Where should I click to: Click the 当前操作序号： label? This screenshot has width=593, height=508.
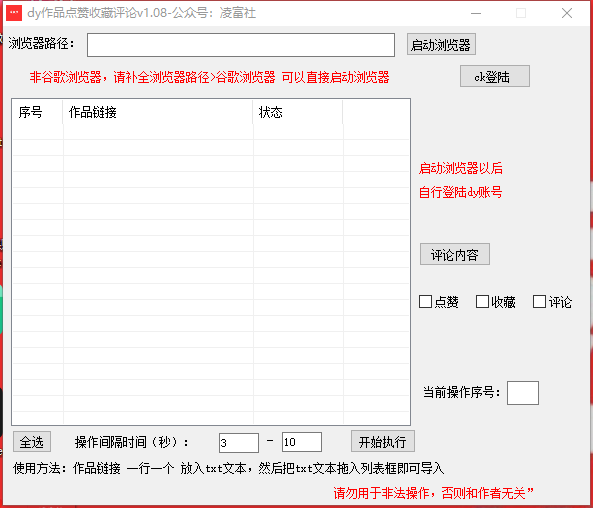click(462, 392)
